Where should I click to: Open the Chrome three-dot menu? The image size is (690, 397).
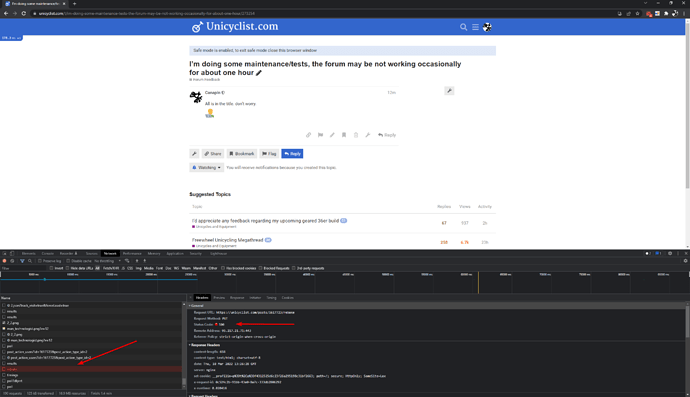(x=684, y=14)
